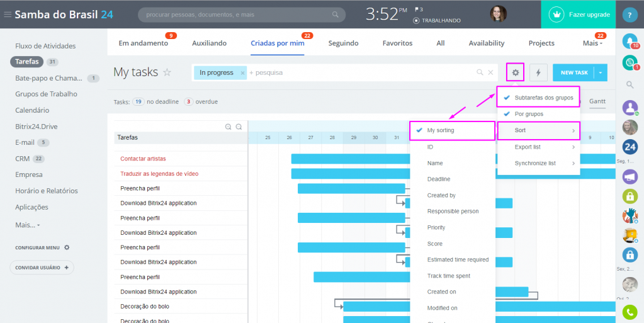Open notifications bell with badge 10
Image resolution: width=644 pixels, height=323 pixels.
(x=630, y=41)
